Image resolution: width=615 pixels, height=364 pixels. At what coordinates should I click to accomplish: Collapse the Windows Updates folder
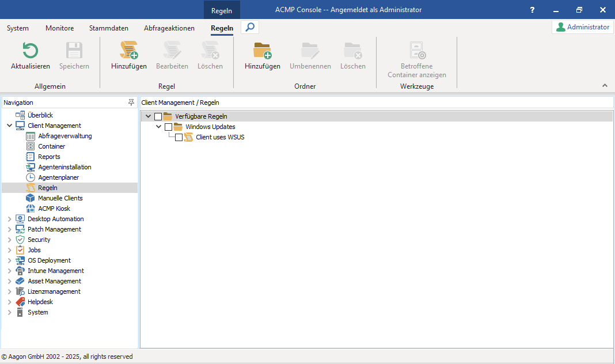pyautogui.click(x=159, y=127)
